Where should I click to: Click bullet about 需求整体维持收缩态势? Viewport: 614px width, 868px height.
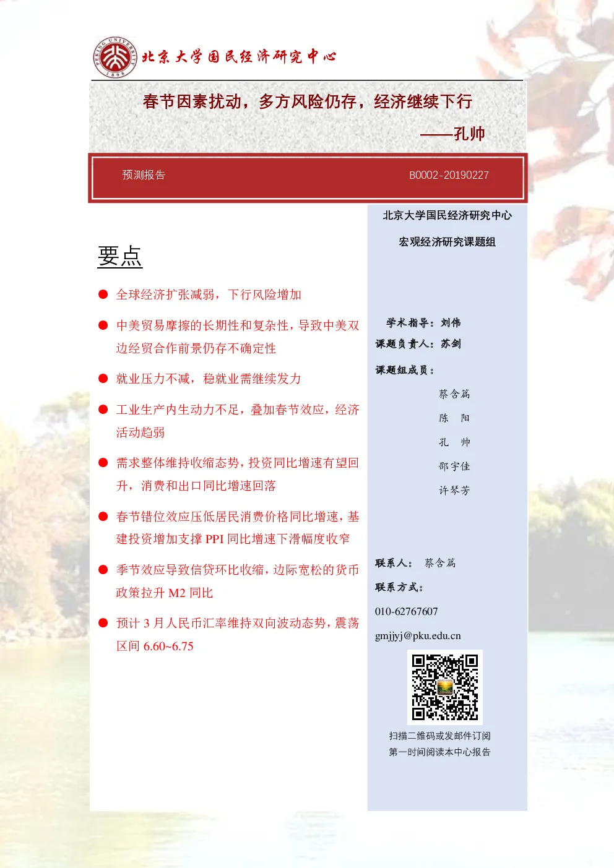point(238,474)
